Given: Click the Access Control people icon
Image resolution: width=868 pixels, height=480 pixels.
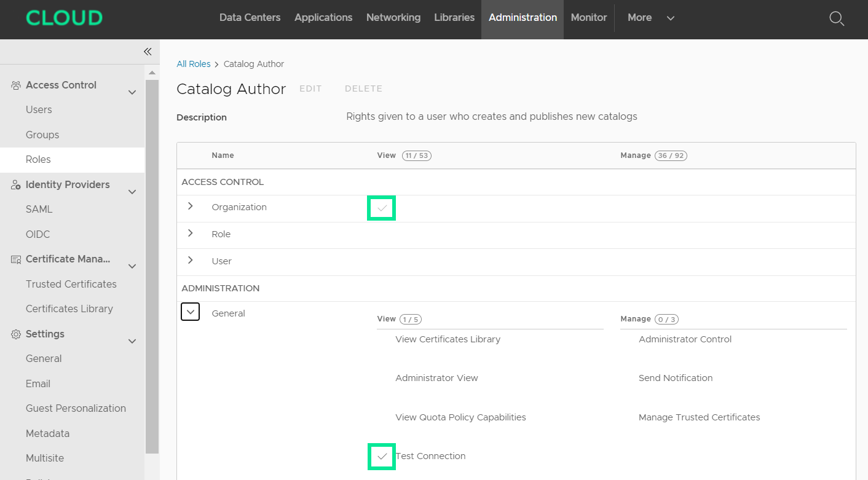Looking at the screenshot, I should click(x=16, y=85).
